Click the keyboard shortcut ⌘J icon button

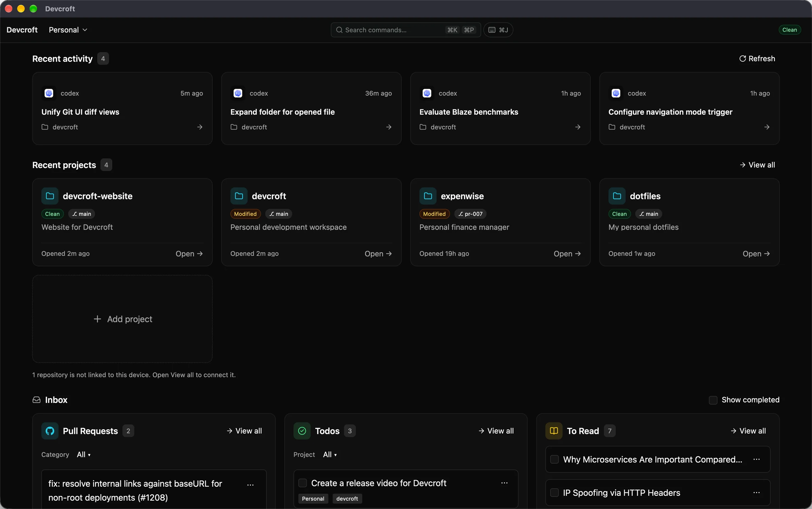(498, 30)
